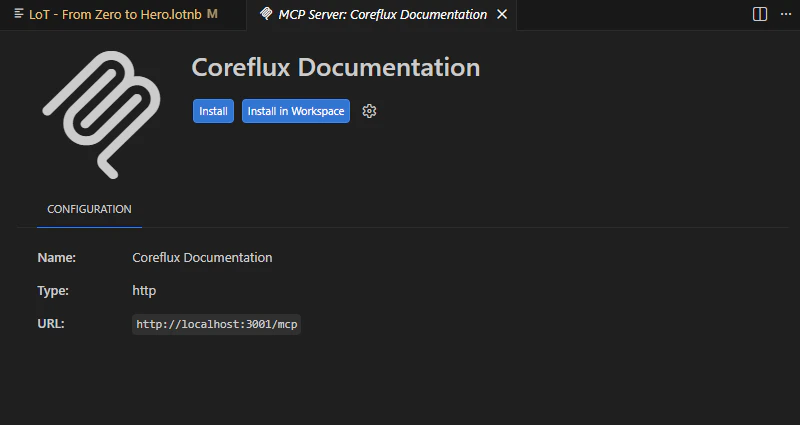Split the editor with the split icon
The image size is (800, 425).
click(x=760, y=14)
